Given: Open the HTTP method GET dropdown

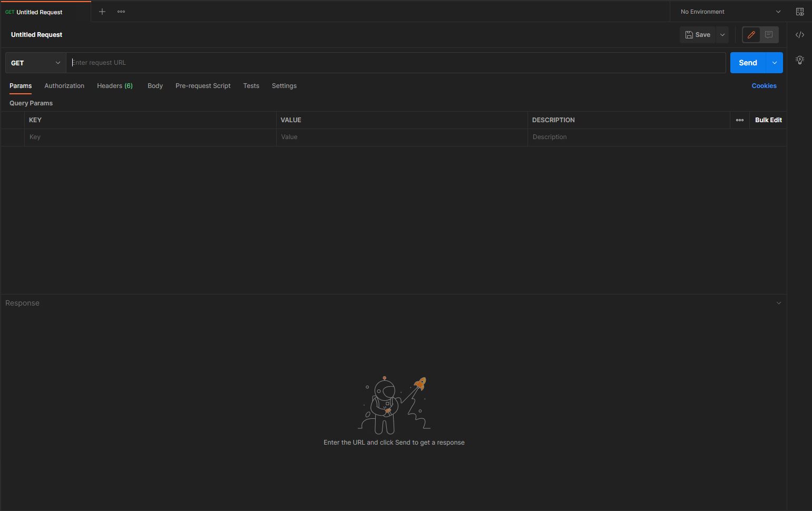Looking at the screenshot, I should point(36,63).
